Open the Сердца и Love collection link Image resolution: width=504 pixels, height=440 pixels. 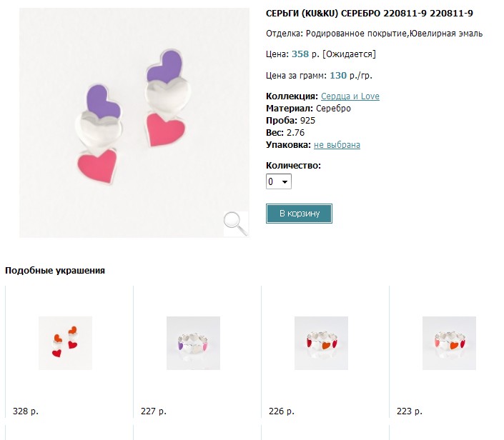click(350, 96)
